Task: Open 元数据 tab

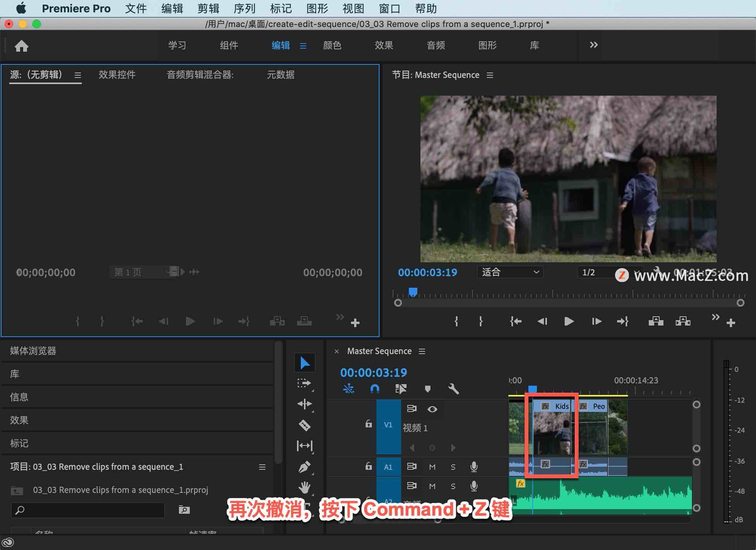Action: [280, 75]
